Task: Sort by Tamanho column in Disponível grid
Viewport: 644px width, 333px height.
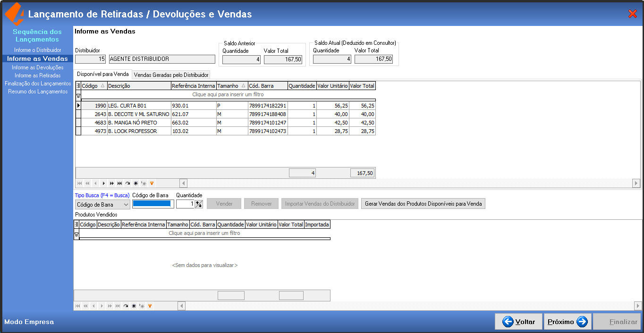Action: click(x=232, y=86)
